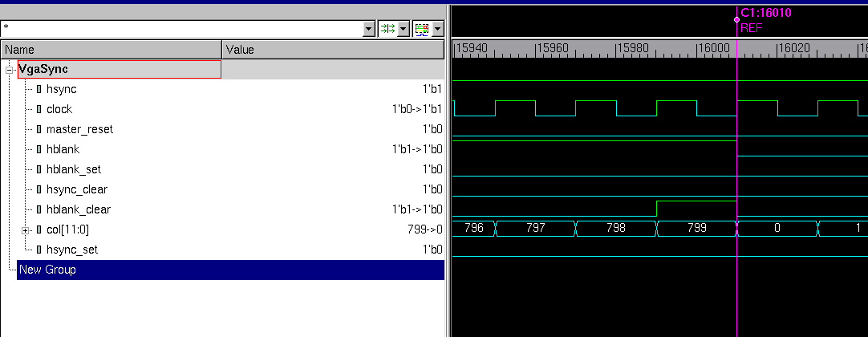Collapse the VgaSync group tree
Image resolution: width=868 pixels, height=337 pixels.
tap(9, 70)
